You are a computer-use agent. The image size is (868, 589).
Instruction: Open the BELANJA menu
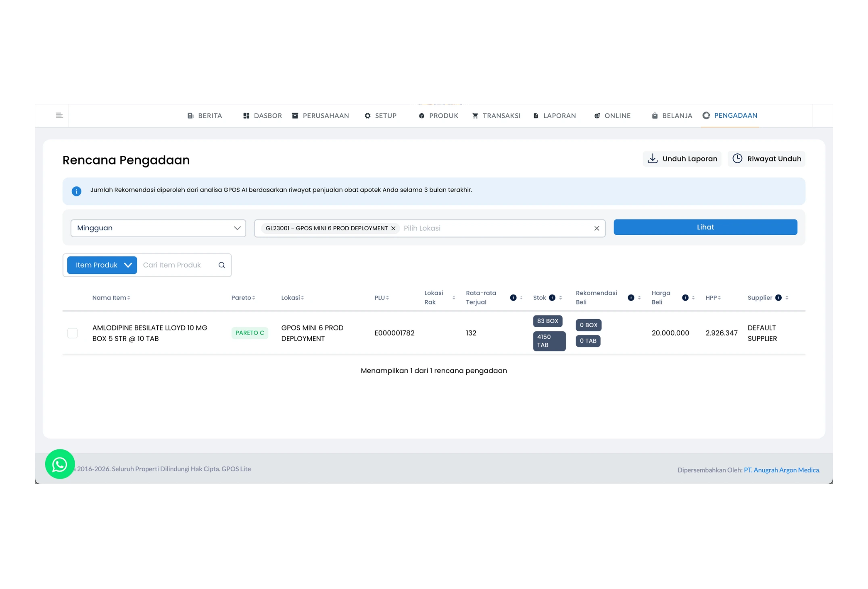pyautogui.click(x=672, y=116)
